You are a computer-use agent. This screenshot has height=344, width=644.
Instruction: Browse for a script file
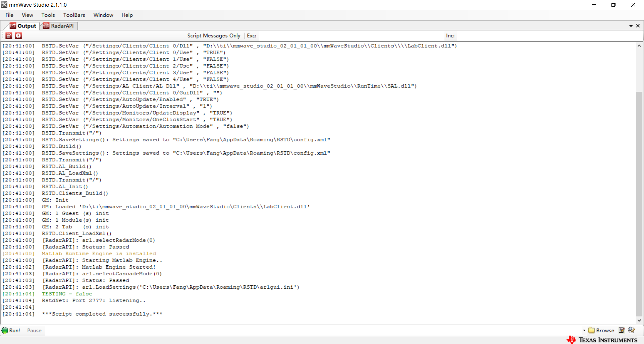tap(601, 330)
